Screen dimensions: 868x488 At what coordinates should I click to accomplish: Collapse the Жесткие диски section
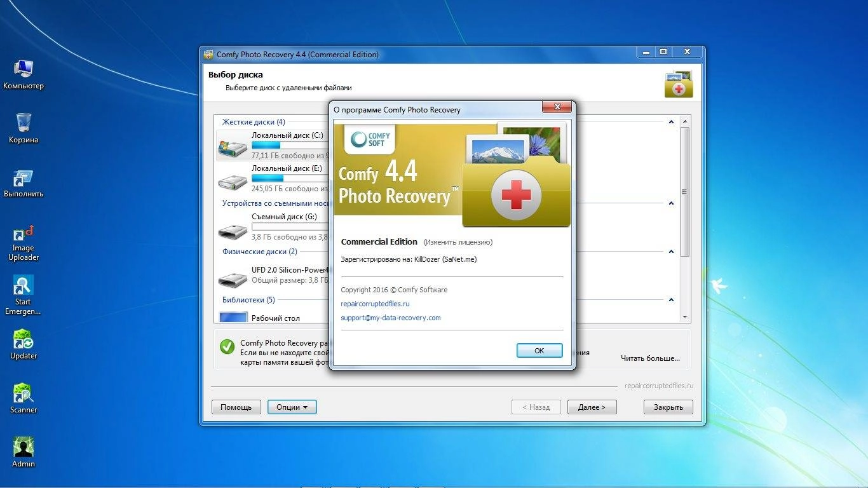tap(671, 122)
